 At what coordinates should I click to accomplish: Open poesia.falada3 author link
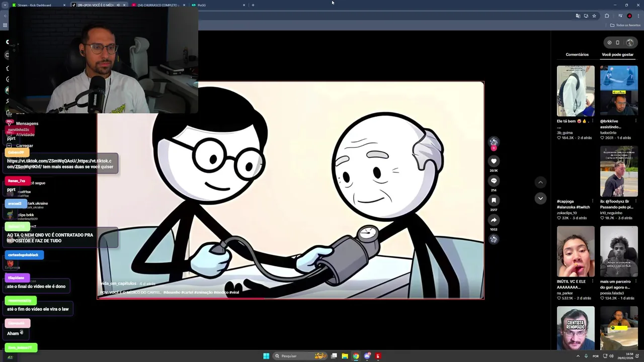pos(612,293)
